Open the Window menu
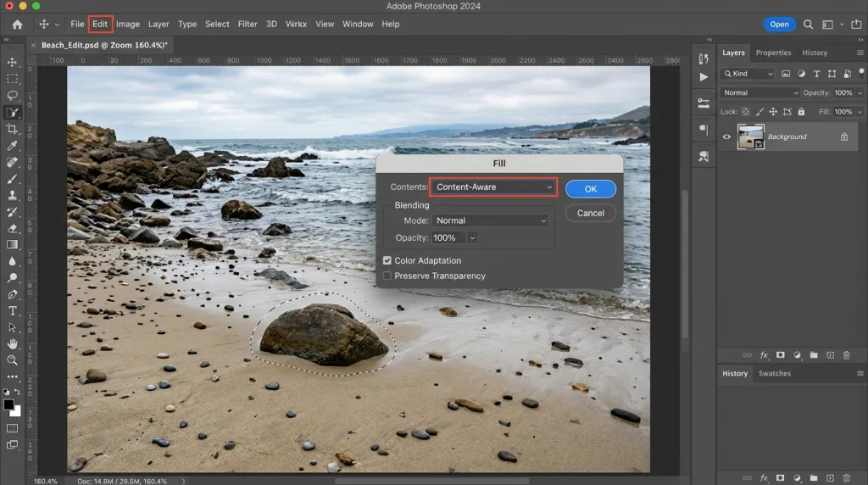 [x=358, y=25]
